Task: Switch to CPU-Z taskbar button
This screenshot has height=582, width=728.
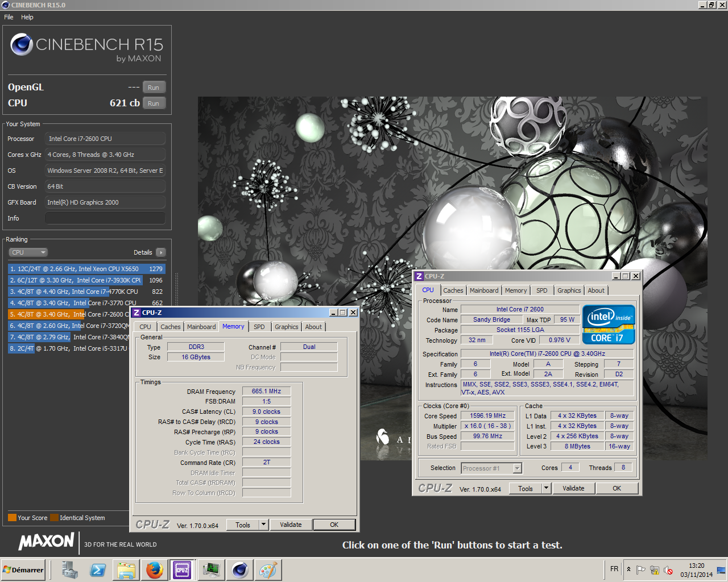Action: (x=182, y=570)
